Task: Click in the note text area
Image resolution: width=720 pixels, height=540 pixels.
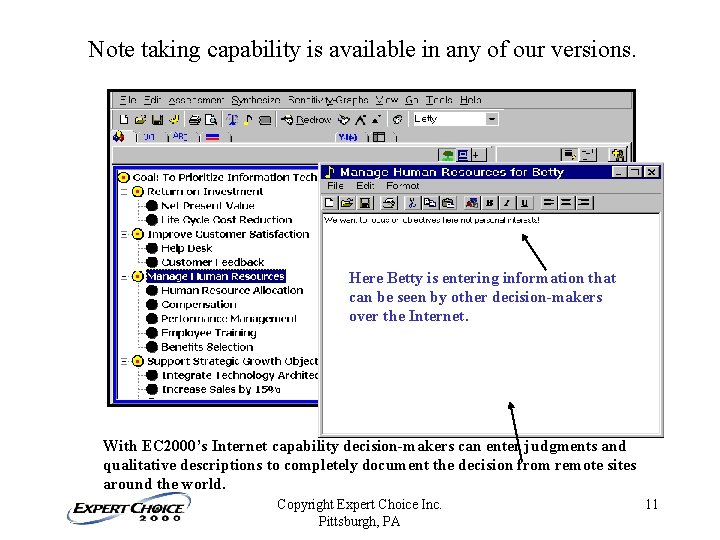Action: point(491,323)
